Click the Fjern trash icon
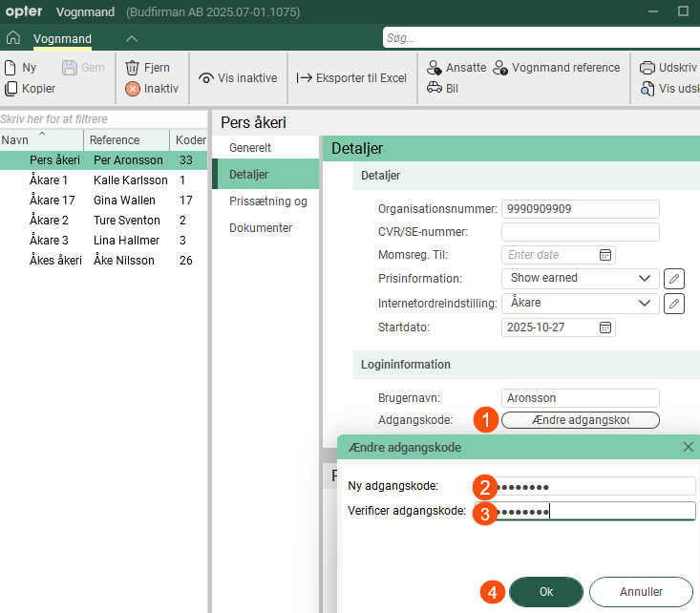 [133, 68]
